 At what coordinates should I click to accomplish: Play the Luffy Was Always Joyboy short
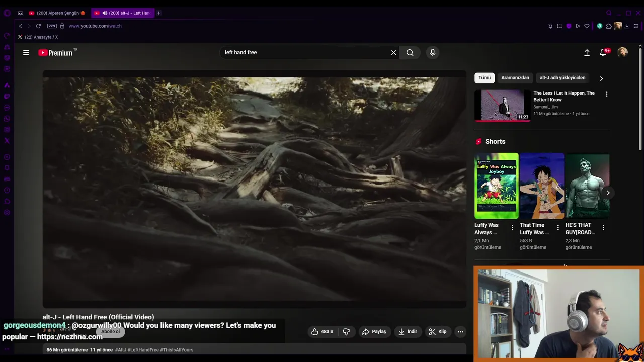(496, 186)
